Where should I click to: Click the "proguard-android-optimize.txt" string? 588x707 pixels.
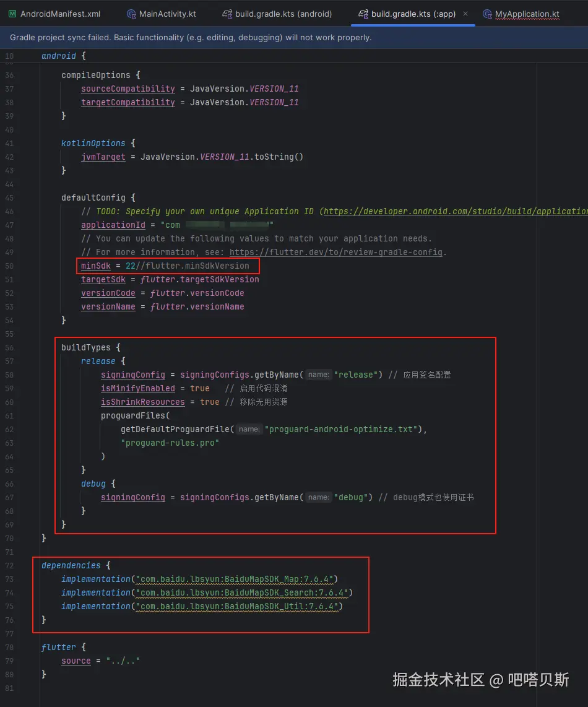[x=341, y=429]
